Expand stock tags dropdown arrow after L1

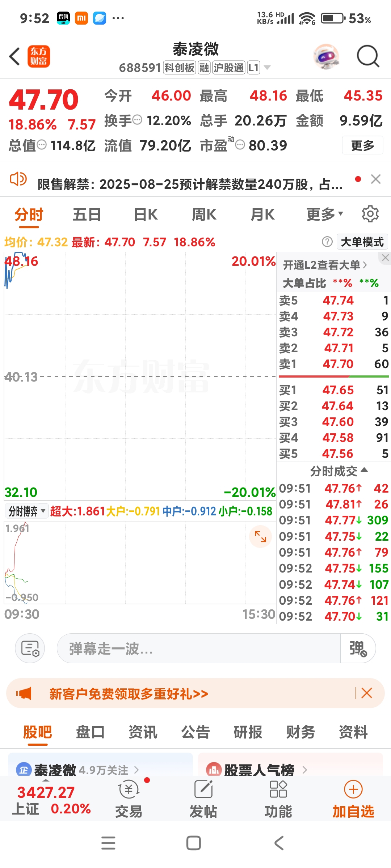[x=267, y=67]
